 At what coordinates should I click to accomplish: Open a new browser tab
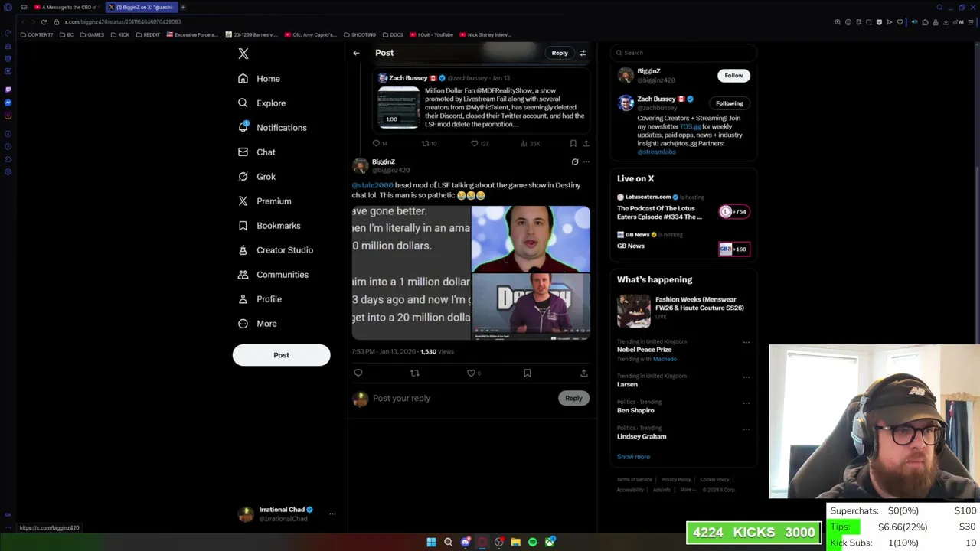tap(183, 7)
